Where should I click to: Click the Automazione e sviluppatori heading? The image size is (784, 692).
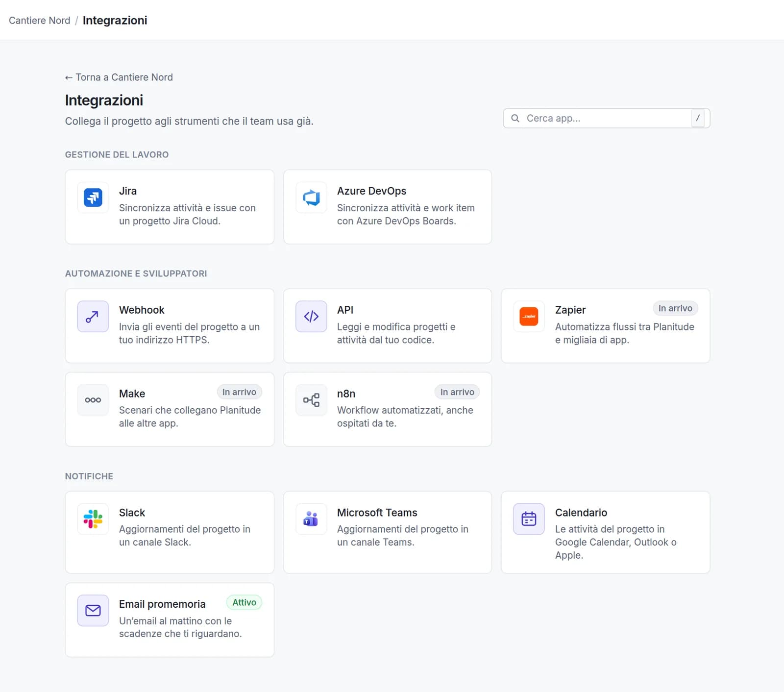click(136, 273)
